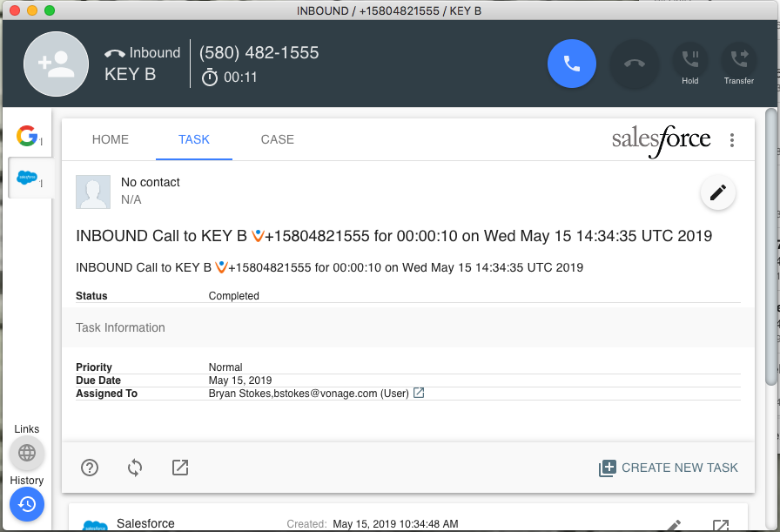Put the call on Hold
The image size is (780, 532).
click(x=690, y=64)
